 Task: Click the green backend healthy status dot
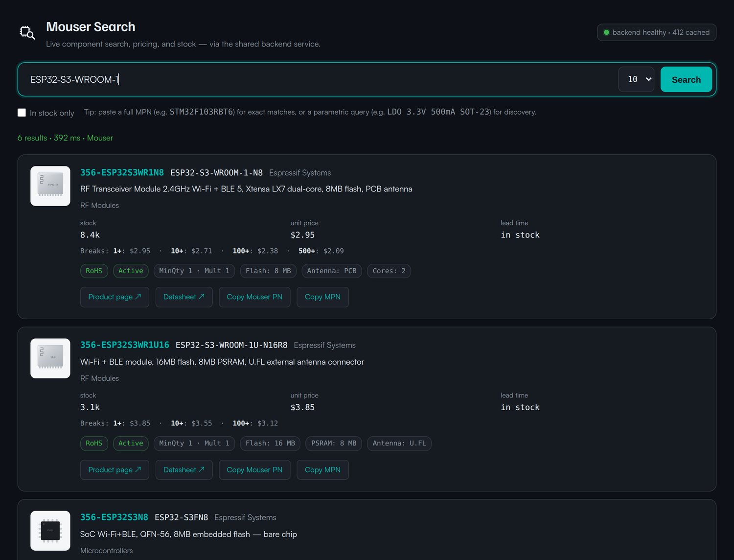(606, 32)
